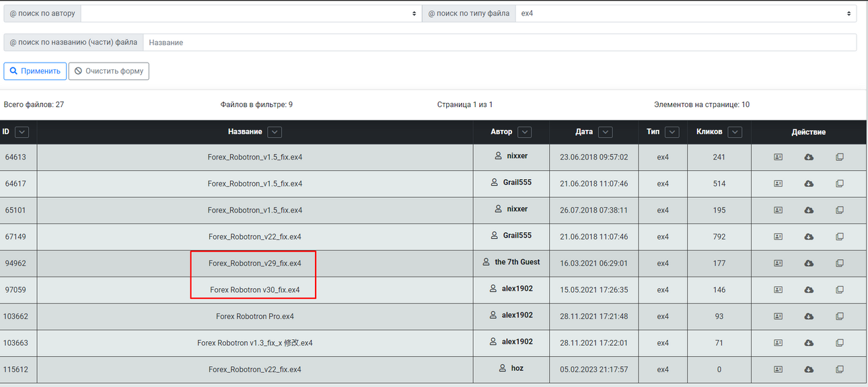Open details card for file ID 67149
868x387 pixels.
coord(778,237)
